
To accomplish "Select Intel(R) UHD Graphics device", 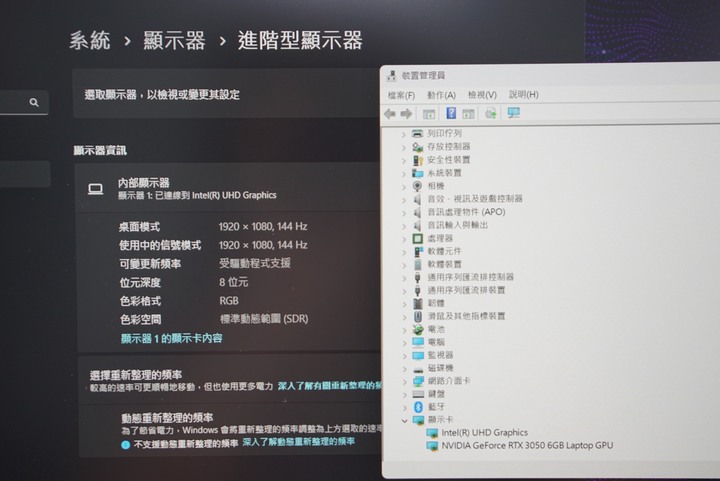I will tap(484, 433).
